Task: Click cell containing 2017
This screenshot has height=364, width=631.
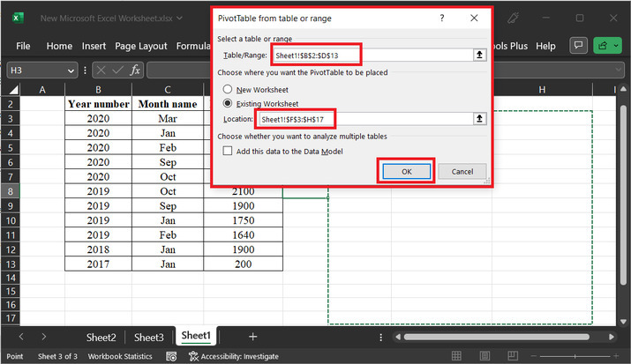Action: pos(98,264)
